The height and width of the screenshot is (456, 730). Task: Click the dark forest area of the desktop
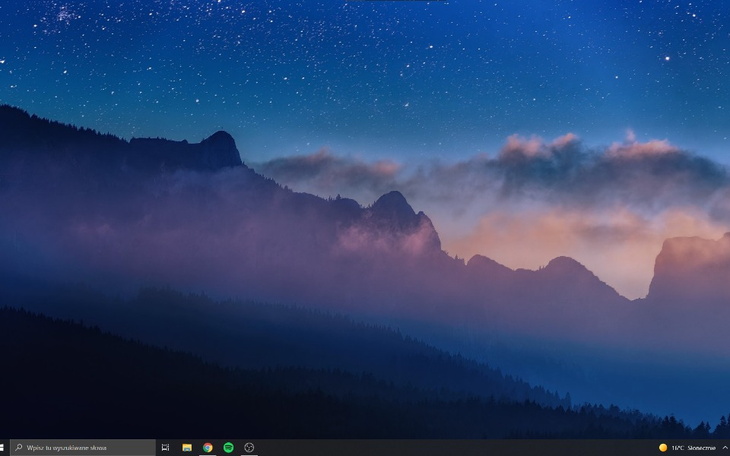[x=150, y=390]
